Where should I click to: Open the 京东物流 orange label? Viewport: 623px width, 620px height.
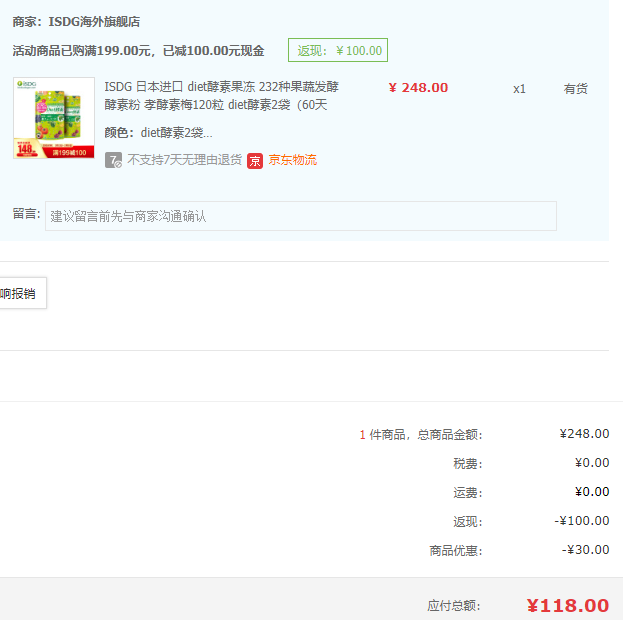[x=292, y=160]
